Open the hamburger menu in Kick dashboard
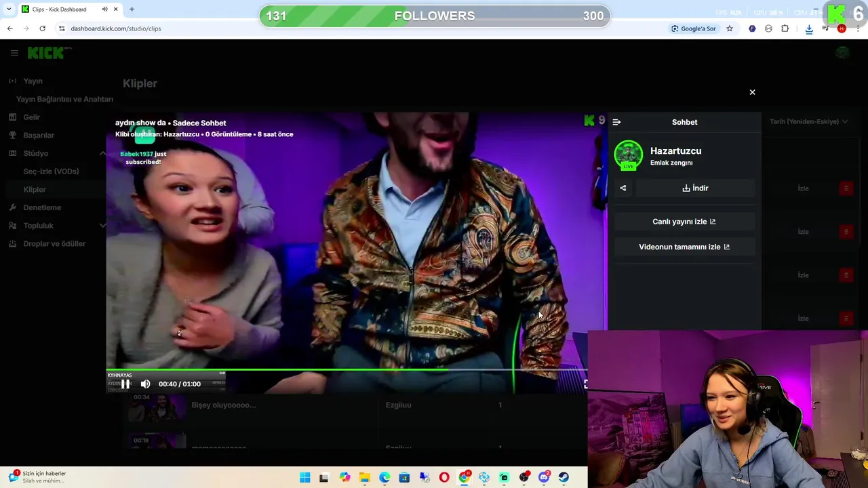Screen dimensions: 868x488 pos(14,52)
